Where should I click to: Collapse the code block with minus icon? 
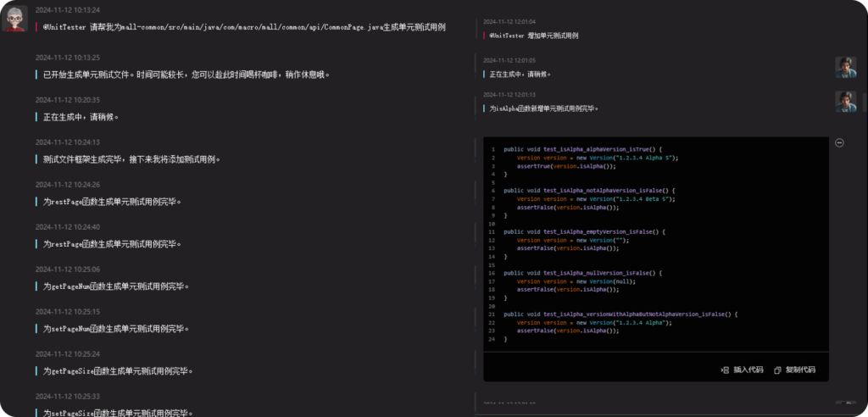pyautogui.click(x=839, y=142)
